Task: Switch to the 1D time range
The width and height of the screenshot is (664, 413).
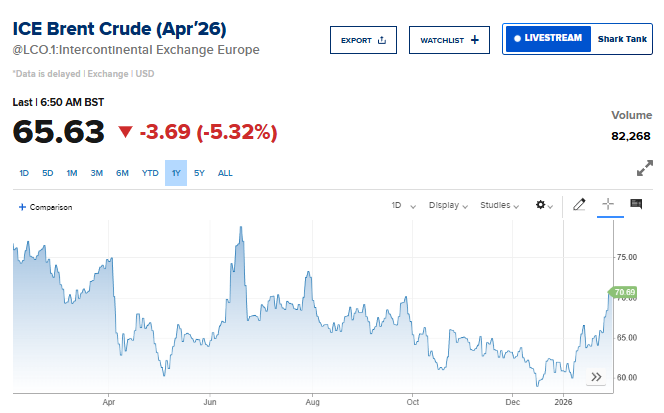Action: click(24, 173)
